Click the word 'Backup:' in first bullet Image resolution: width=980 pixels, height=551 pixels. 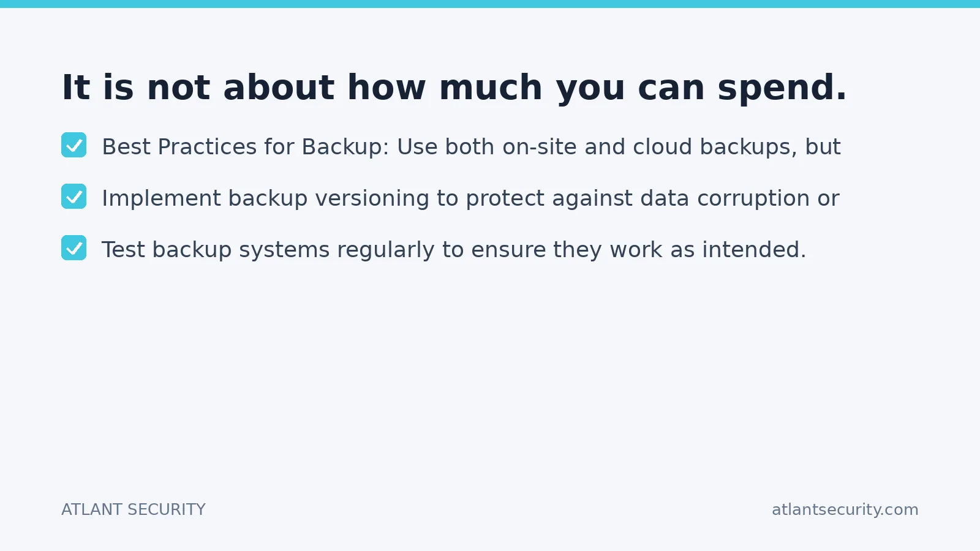tap(345, 147)
